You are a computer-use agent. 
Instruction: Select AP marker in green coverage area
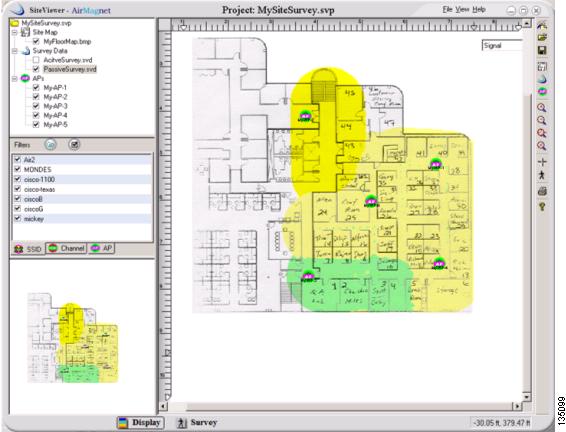click(x=308, y=276)
